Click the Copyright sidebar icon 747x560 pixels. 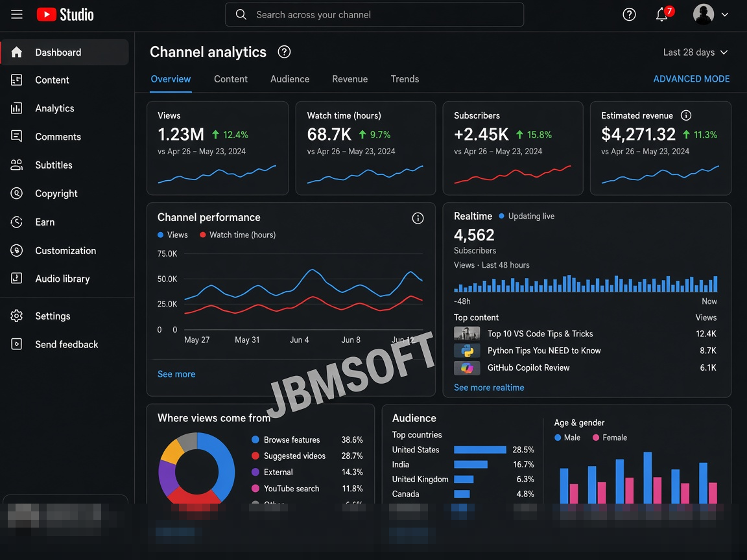click(x=17, y=193)
